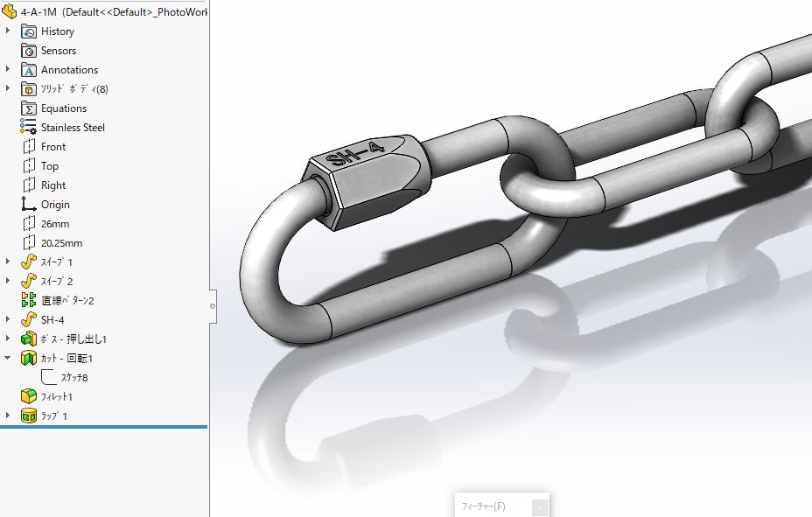The image size is (812, 517).
Task: Click the フィレット1 fillet icon
Action: pyautogui.click(x=29, y=397)
